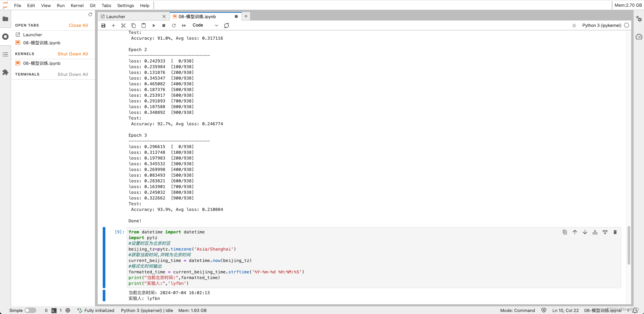Close the Launcher tab
Image resolution: width=644 pixels, height=314 pixels.
pyautogui.click(x=164, y=16)
